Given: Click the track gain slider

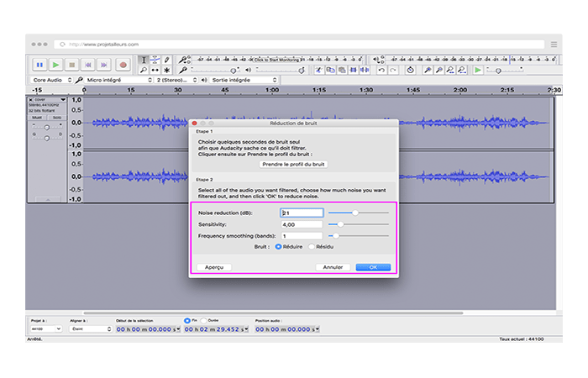Looking at the screenshot, I should 47,127.
